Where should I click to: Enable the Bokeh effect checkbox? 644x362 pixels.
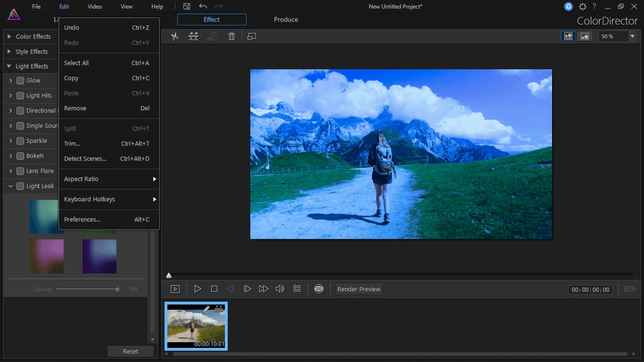[x=20, y=156]
